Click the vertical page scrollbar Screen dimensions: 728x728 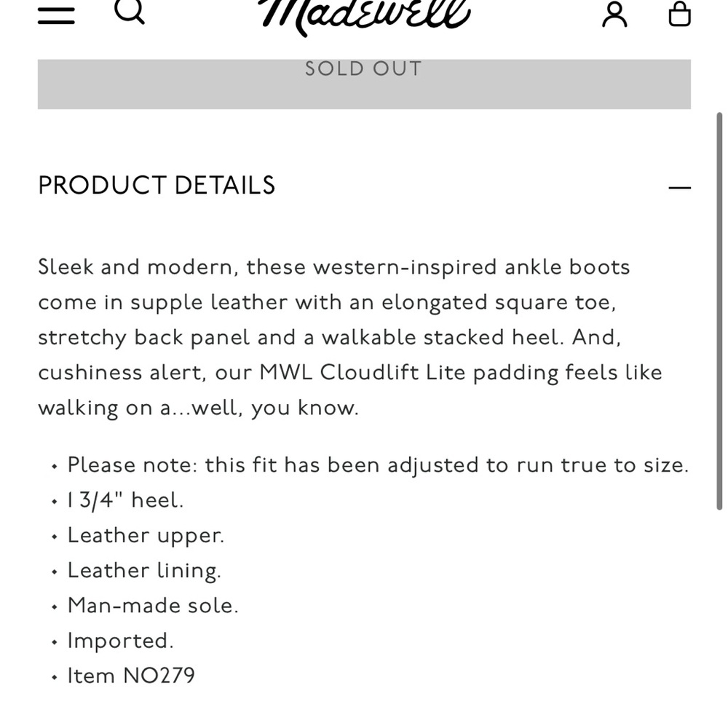pos(719,313)
